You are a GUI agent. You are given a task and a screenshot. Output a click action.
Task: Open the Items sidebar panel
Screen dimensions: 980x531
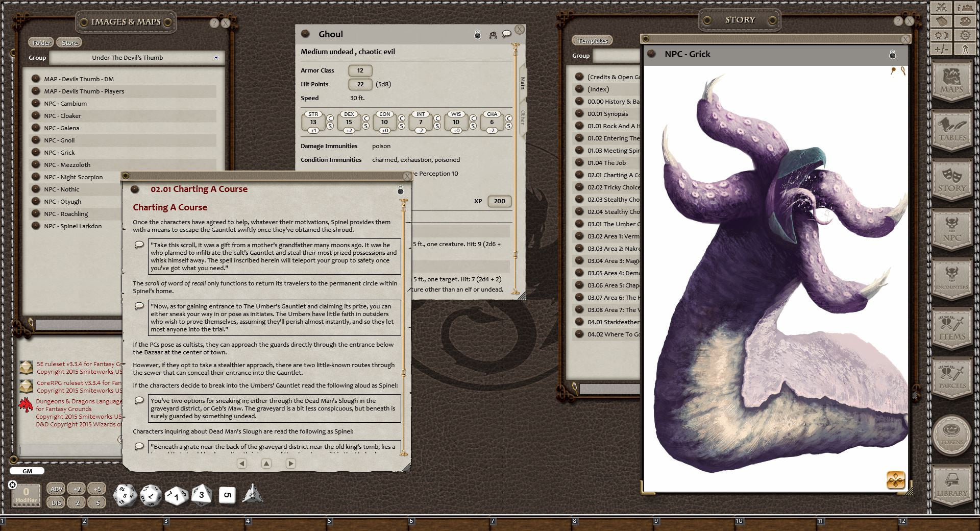(952, 328)
